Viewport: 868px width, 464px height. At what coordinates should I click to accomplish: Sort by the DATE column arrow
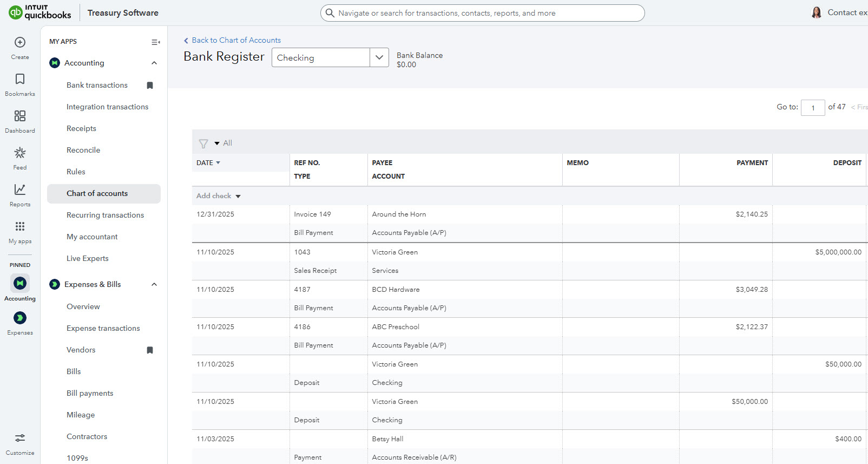218,162
